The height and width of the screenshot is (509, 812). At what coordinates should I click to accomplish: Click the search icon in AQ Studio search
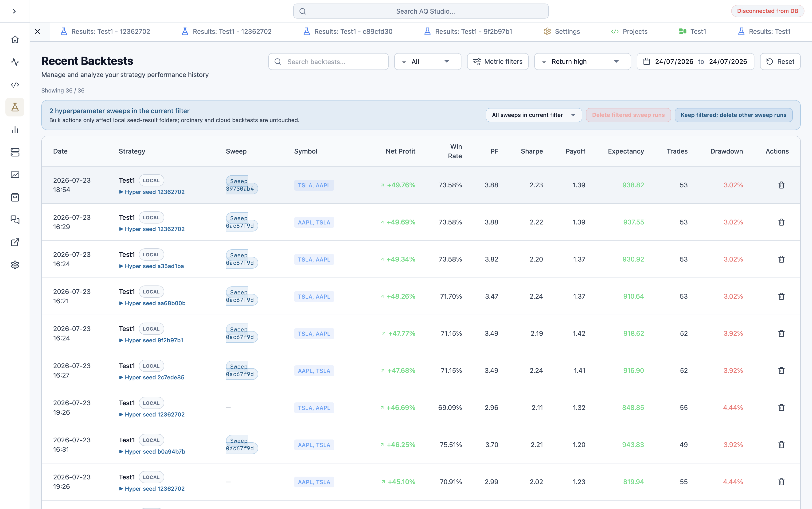(302, 12)
